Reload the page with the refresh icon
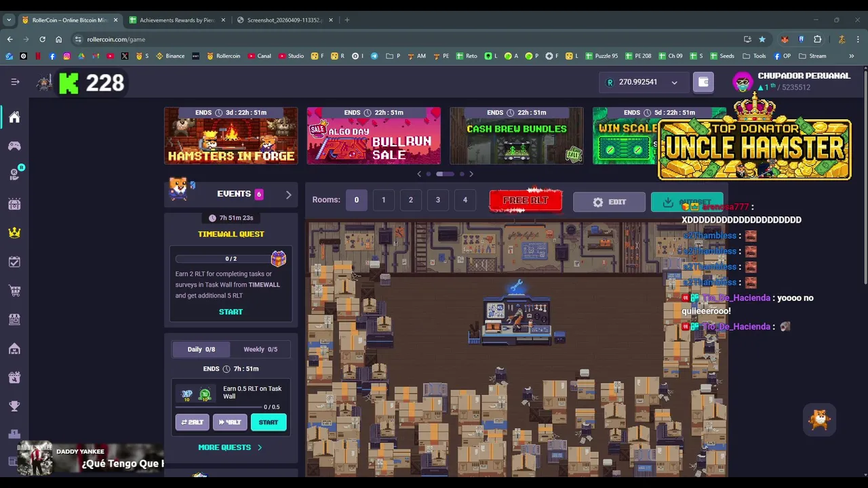Screen dimensions: 868x488 [x=42, y=39]
